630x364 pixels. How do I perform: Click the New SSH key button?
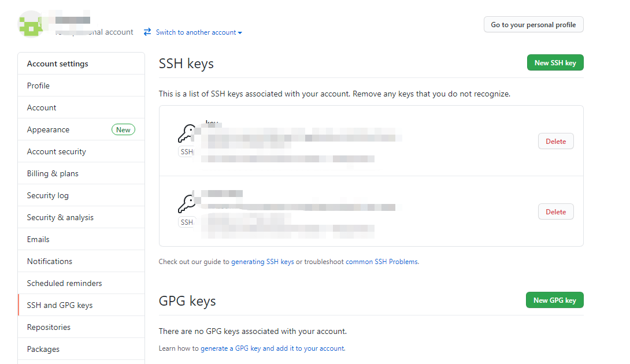[555, 62]
